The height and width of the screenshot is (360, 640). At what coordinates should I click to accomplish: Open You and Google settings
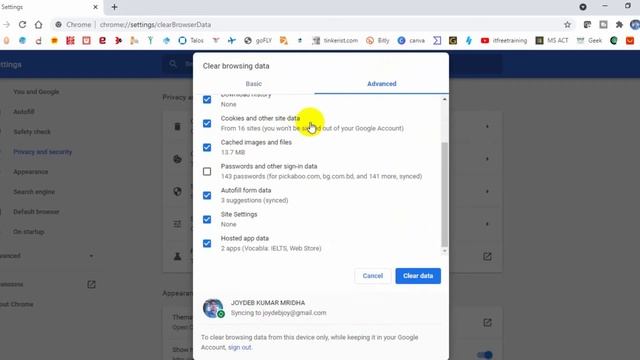click(36, 92)
